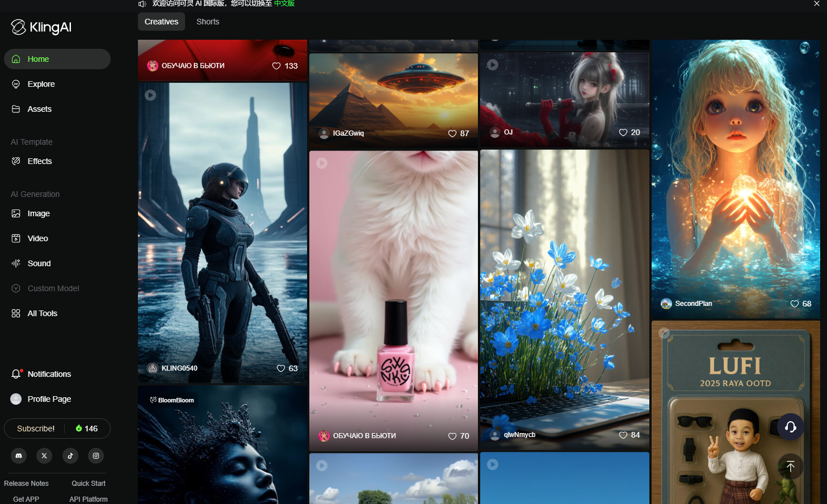827x504 pixels.
Task: Play the blue sky video thumbnail
Action: pos(493,464)
